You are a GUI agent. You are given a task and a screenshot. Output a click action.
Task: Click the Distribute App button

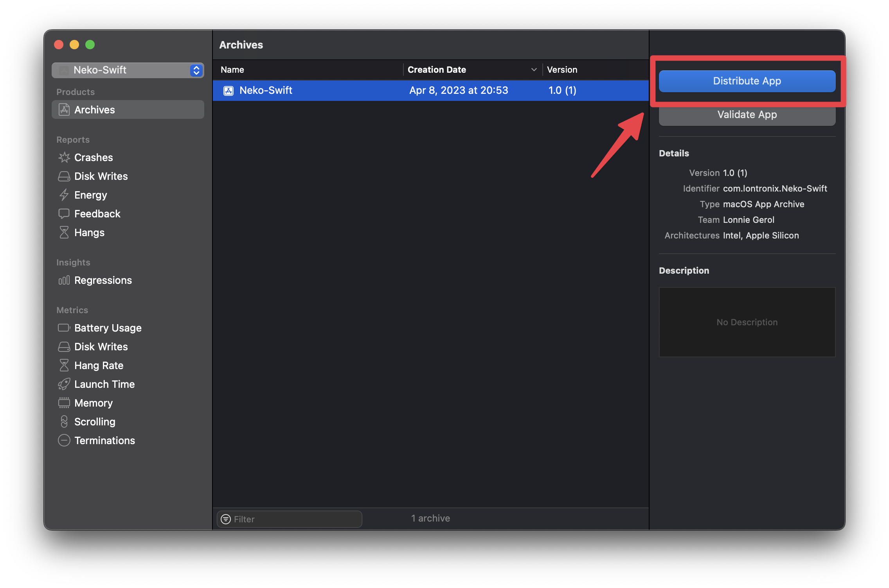pos(747,81)
